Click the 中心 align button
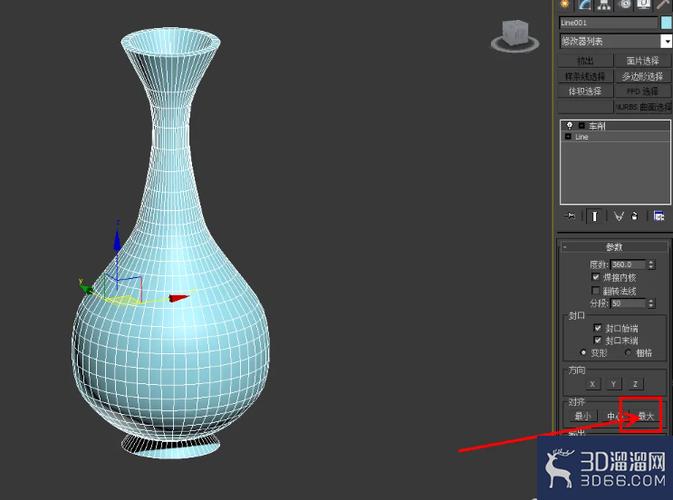This screenshot has height=500, width=673. click(x=614, y=415)
